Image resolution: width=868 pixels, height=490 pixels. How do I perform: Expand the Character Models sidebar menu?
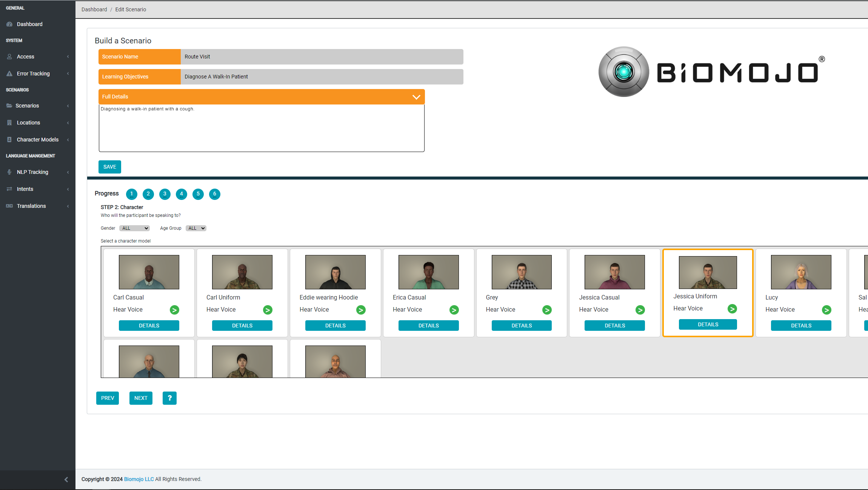(x=38, y=140)
